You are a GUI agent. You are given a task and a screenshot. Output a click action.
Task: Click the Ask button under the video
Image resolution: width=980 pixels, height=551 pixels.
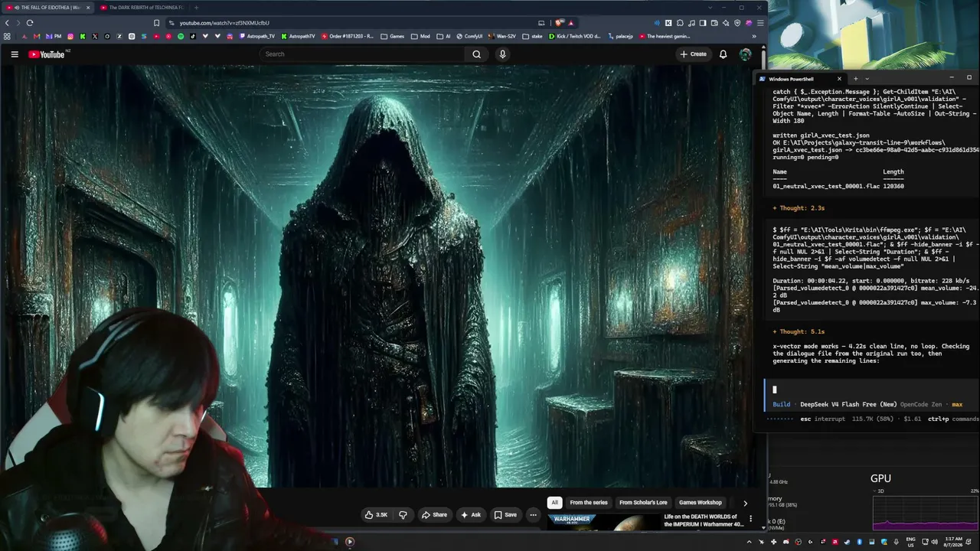pos(471,514)
